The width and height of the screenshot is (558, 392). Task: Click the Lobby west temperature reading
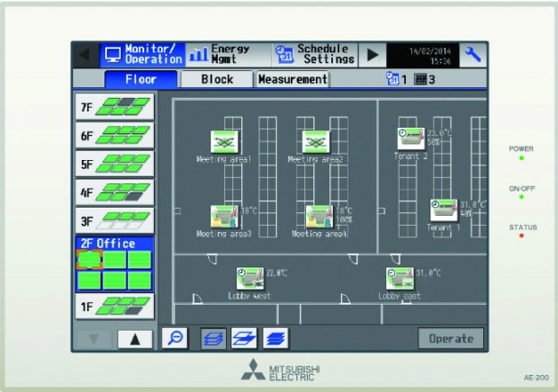pyautogui.click(x=277, y=273)
